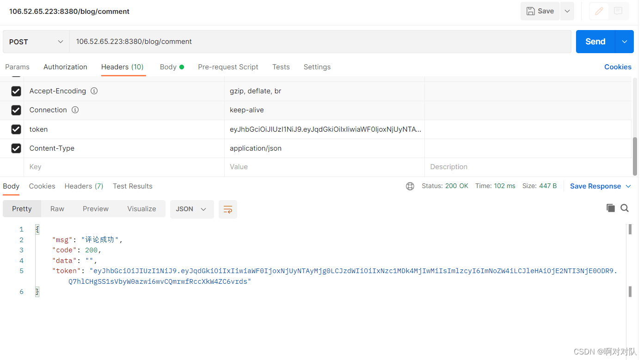Screen dimensions: 644x360
Task: Copy the response with the copy icon
Action: tap(611, 208)
